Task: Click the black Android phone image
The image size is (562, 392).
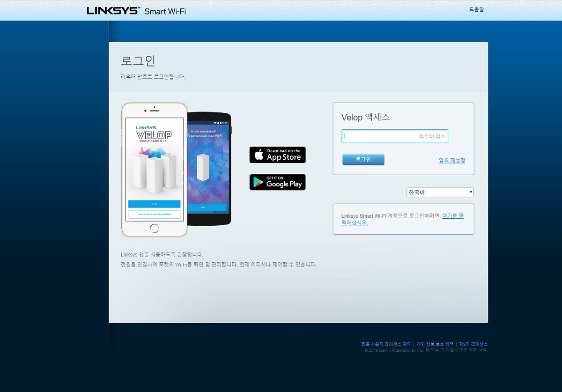Action: 209,169
